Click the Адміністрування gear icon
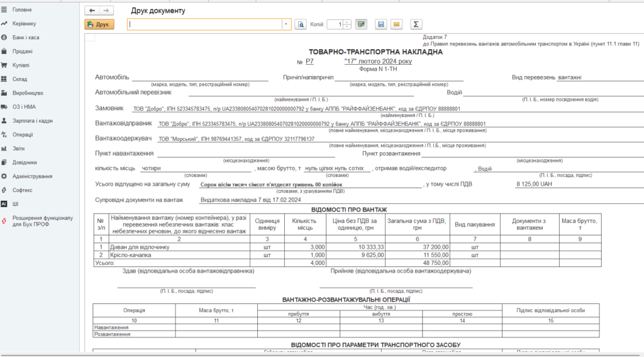This screenshot has width=644, height=357. tap(4, 176)
